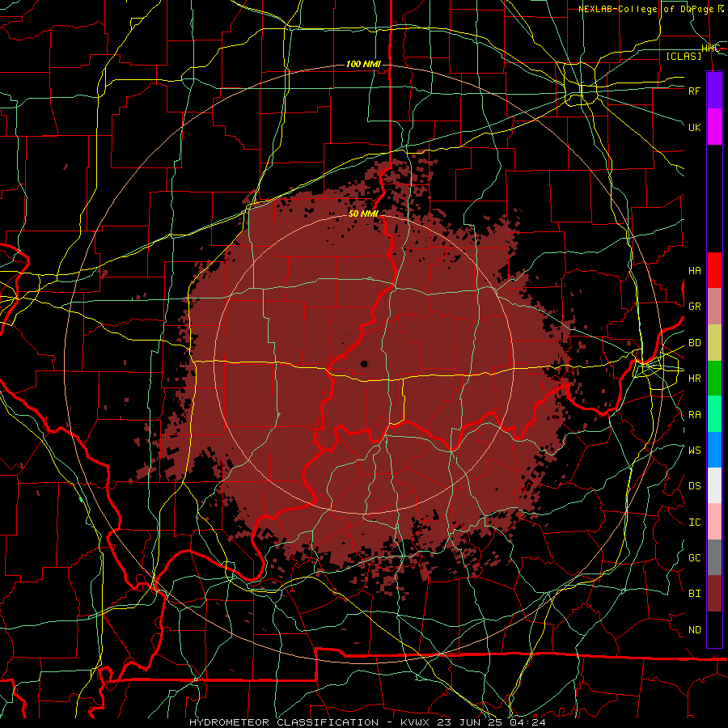Select the yellow BD legend swatch

pyautogui.click(x=714, y=342)
